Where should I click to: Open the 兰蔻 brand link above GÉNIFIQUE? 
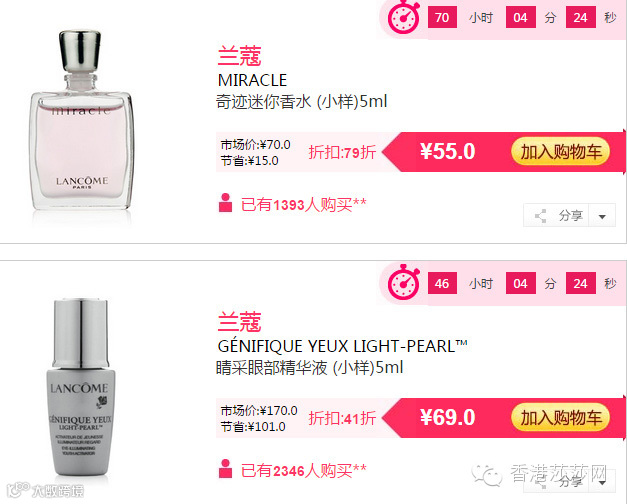click(x=240, y=322)
